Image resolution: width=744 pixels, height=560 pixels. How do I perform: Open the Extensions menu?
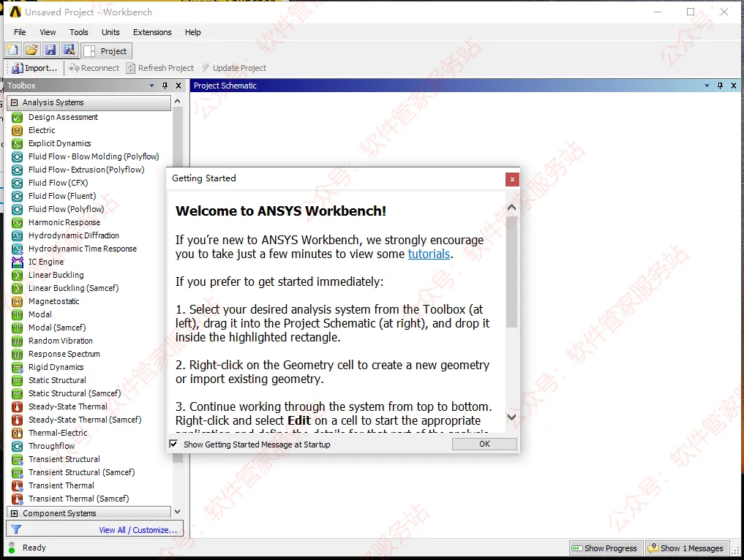point(152,32)
